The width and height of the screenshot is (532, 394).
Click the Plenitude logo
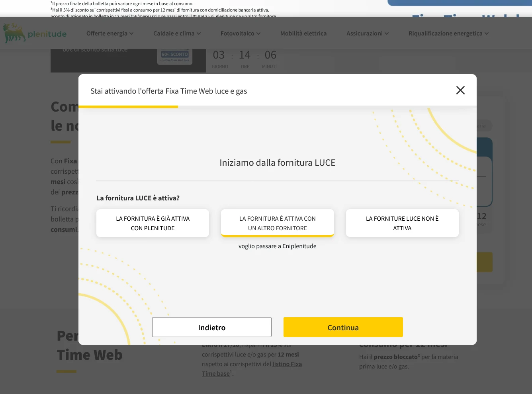tap(35, 33)
